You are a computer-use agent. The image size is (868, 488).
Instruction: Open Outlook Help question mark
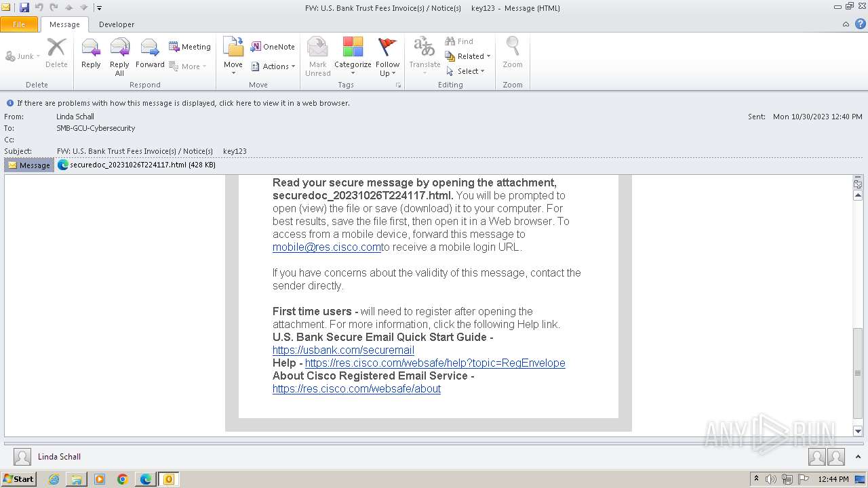click(861, 24)
